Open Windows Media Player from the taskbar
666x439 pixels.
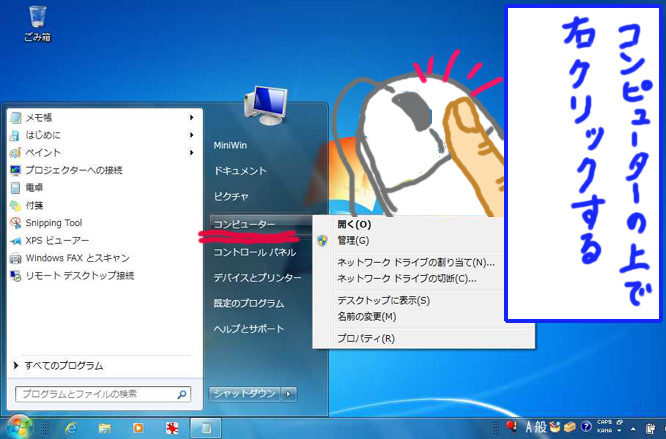pos(138,427)
